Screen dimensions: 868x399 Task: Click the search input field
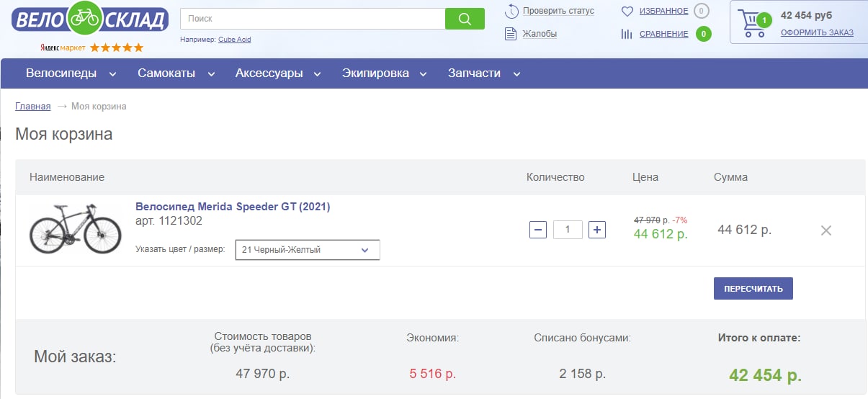pyautogui.click(x=313, y=19)
